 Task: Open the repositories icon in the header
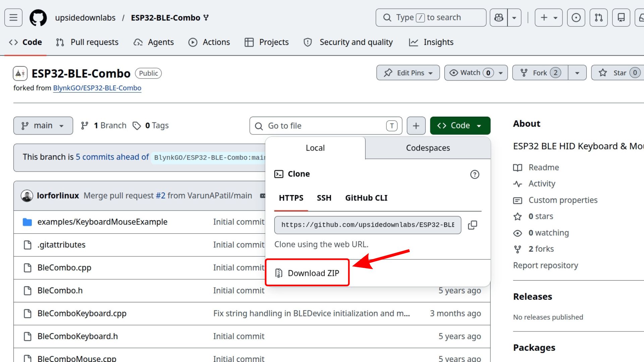pos(621,17)
